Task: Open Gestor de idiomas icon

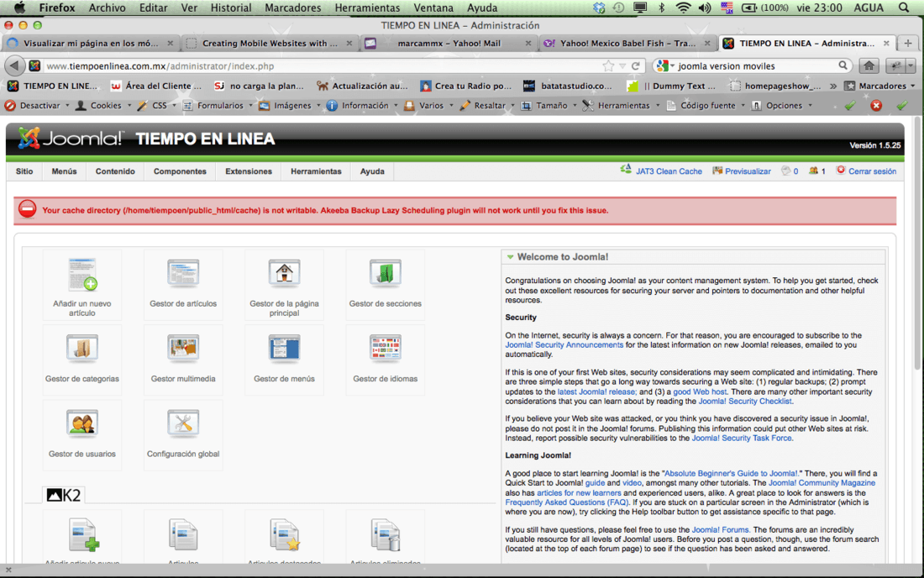Action: click(386, 349)
